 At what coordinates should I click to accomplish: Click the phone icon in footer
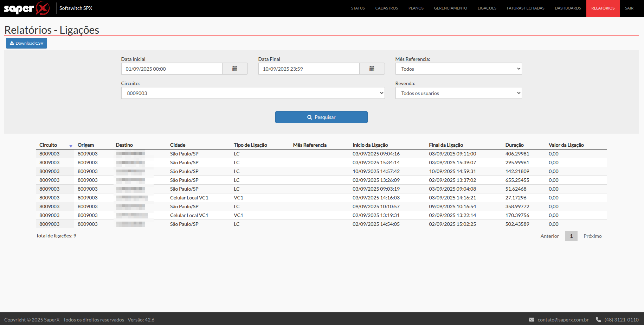coord(598,320)
